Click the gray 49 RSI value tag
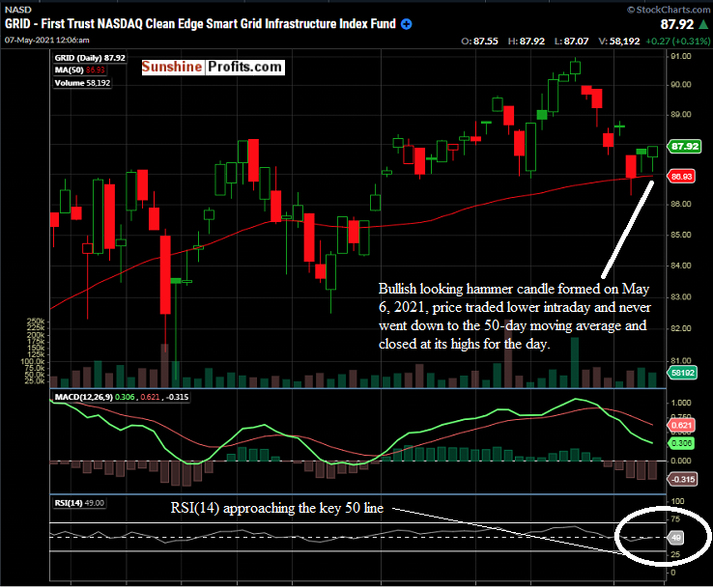 (x=675, y=538)
